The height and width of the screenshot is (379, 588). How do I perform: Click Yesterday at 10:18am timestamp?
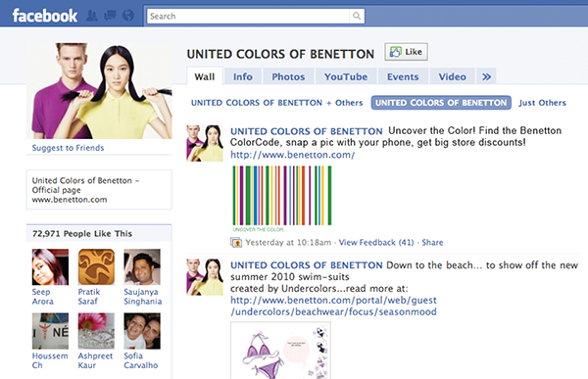288,243
